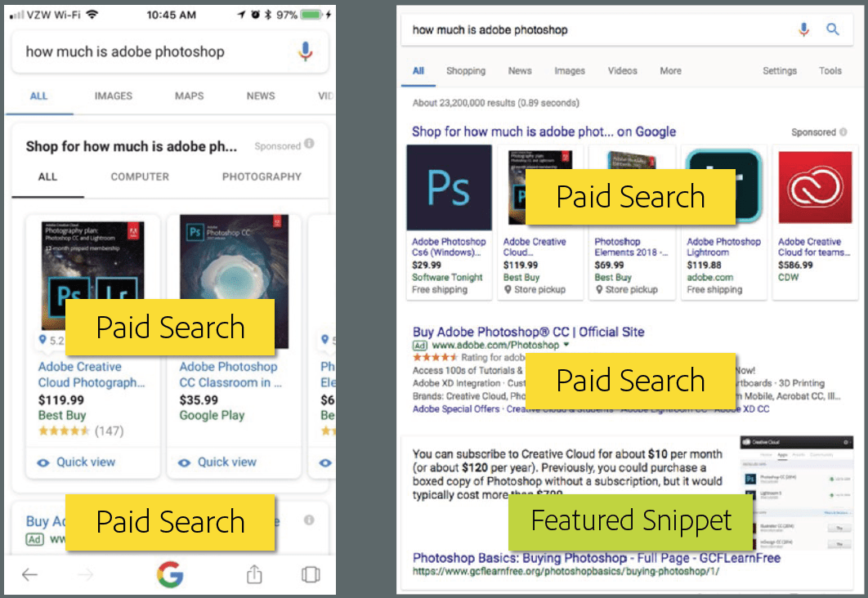
Task: Click red Creative Cloud logo thumbnail
Action: click(815, 188)
